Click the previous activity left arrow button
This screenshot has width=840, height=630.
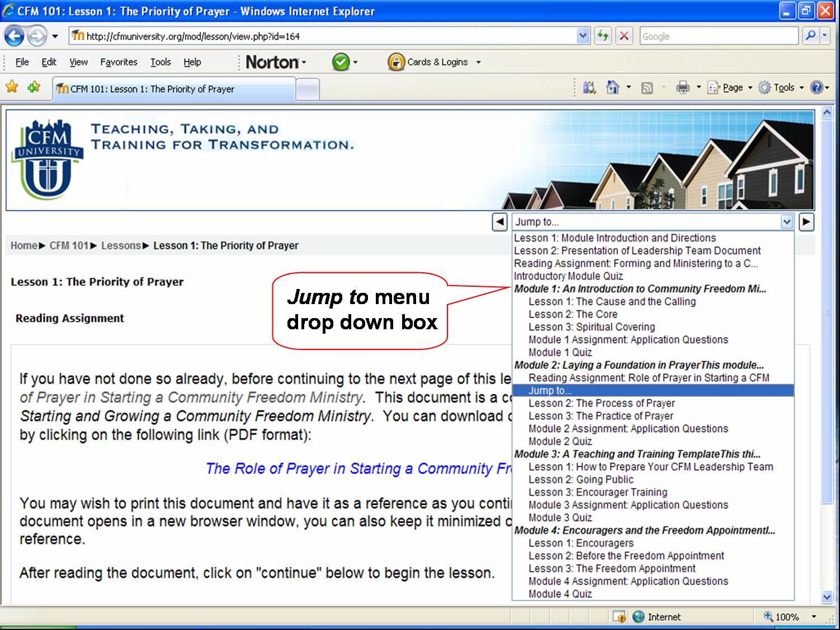(499, 222)
